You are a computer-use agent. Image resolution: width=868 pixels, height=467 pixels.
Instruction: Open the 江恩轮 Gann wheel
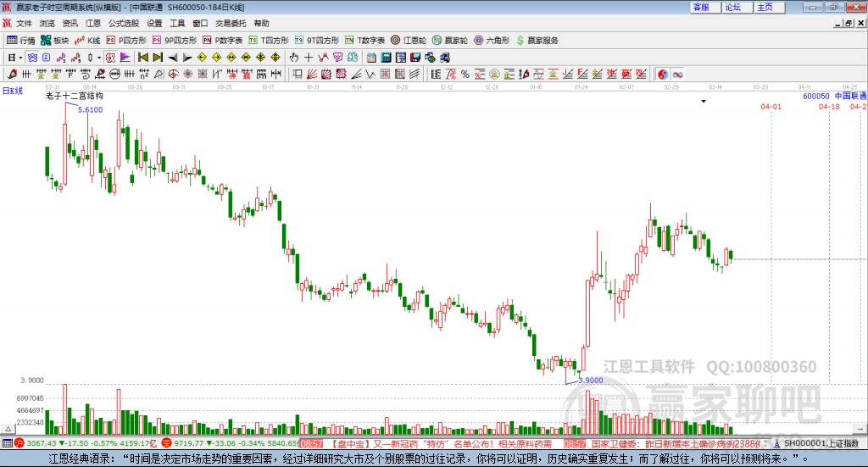(x=409, y=41)
